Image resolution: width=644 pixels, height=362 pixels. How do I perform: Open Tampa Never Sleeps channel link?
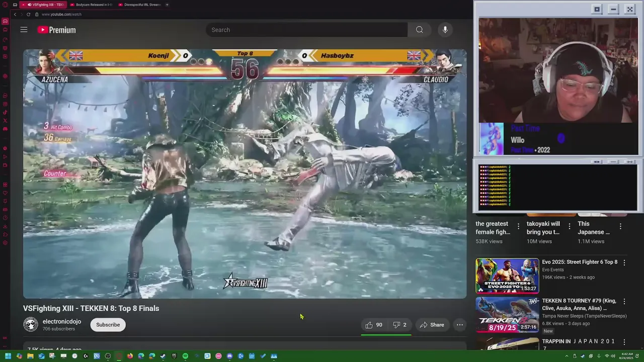[x=584, y=316]
